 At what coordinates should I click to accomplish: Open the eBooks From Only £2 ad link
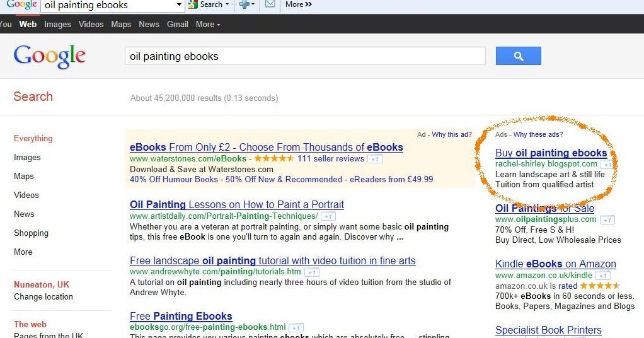(266, 147)
